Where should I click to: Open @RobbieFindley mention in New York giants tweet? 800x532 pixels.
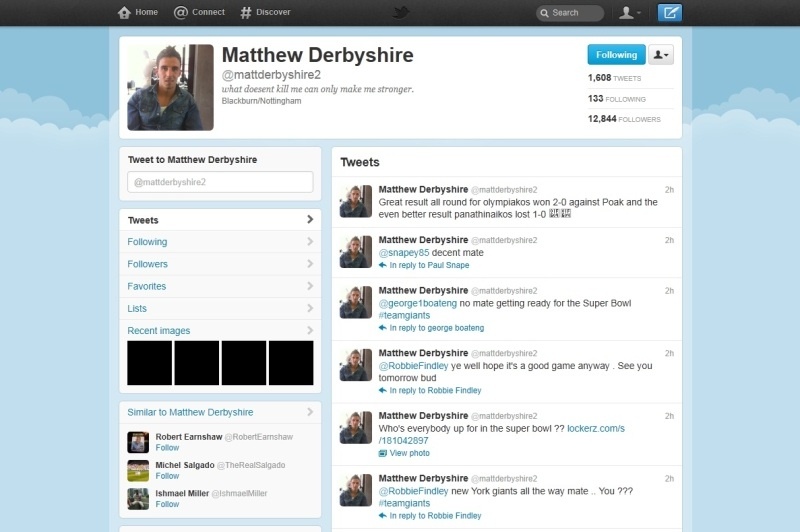coord(413,491)
